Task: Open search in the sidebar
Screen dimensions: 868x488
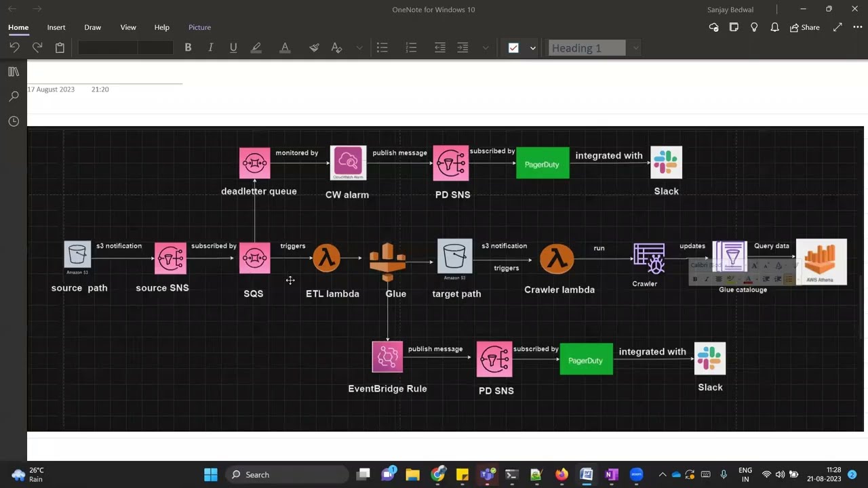Action: [x=14, y=96]
